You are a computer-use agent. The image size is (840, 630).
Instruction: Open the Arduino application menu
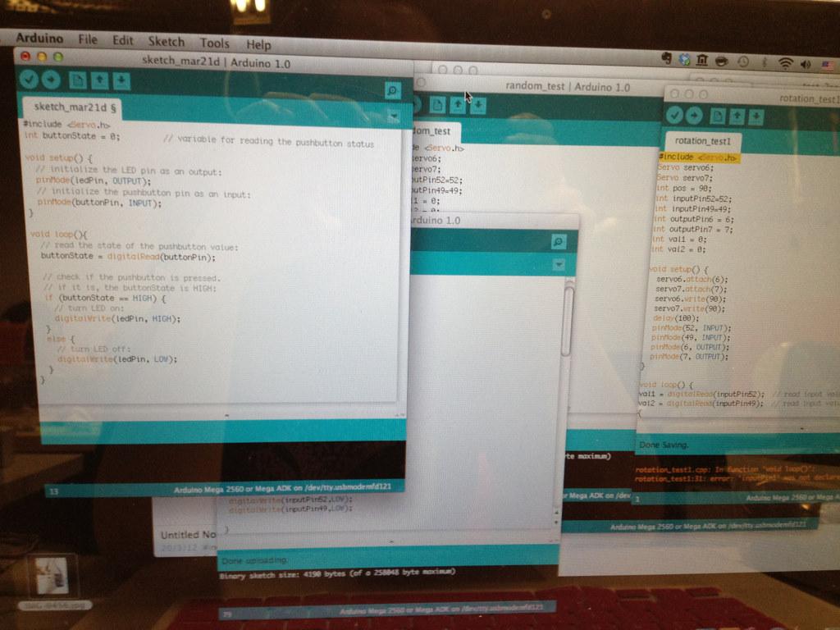pos(39,38)
